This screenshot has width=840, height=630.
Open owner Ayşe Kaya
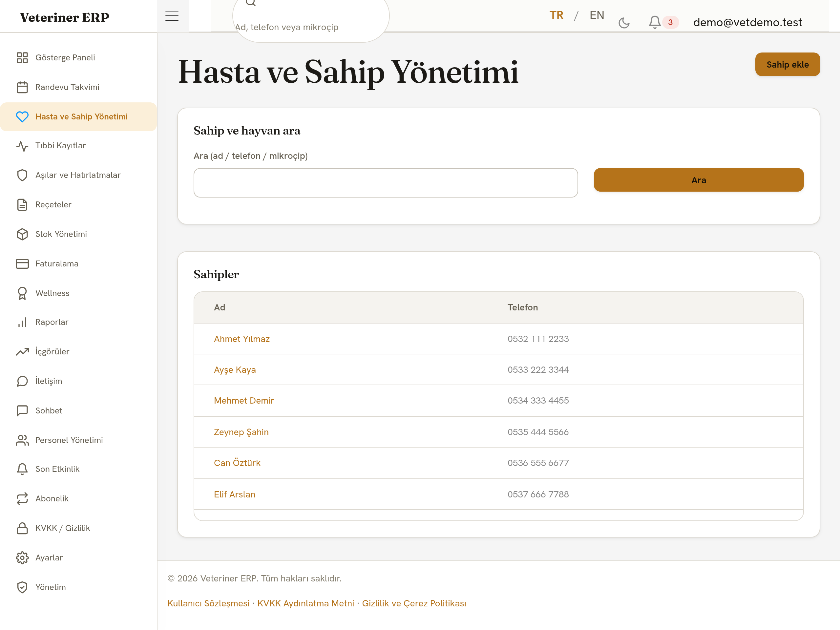235,369
